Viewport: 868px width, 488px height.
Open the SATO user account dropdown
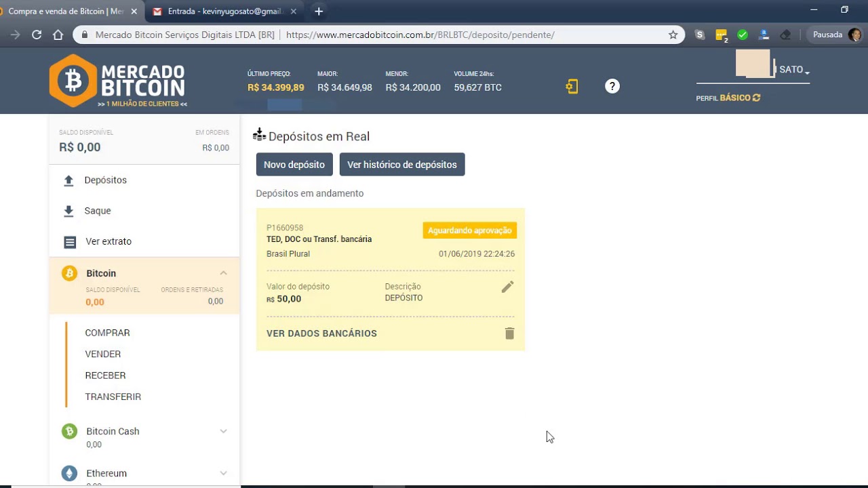pos(794,70)
